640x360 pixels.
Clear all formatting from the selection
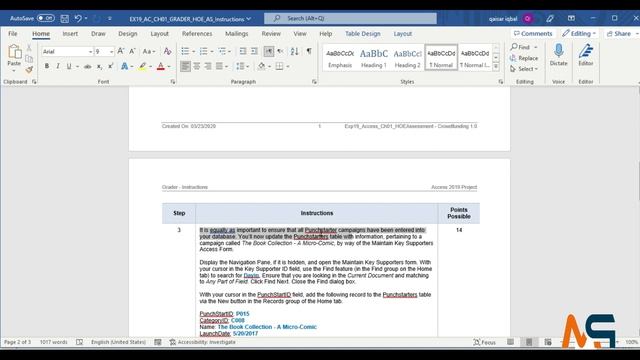click(167, 51)
